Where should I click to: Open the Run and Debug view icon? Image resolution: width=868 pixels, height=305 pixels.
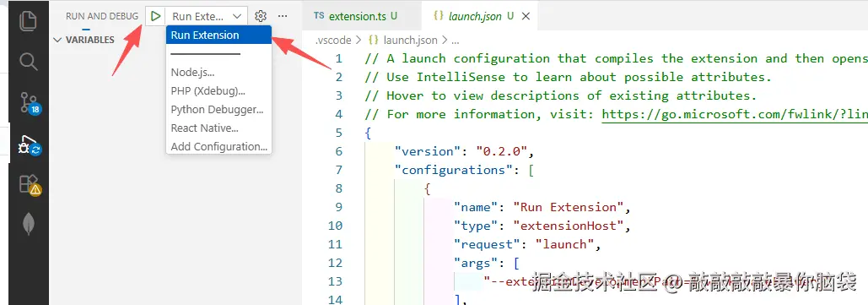[x=30, y=145]
